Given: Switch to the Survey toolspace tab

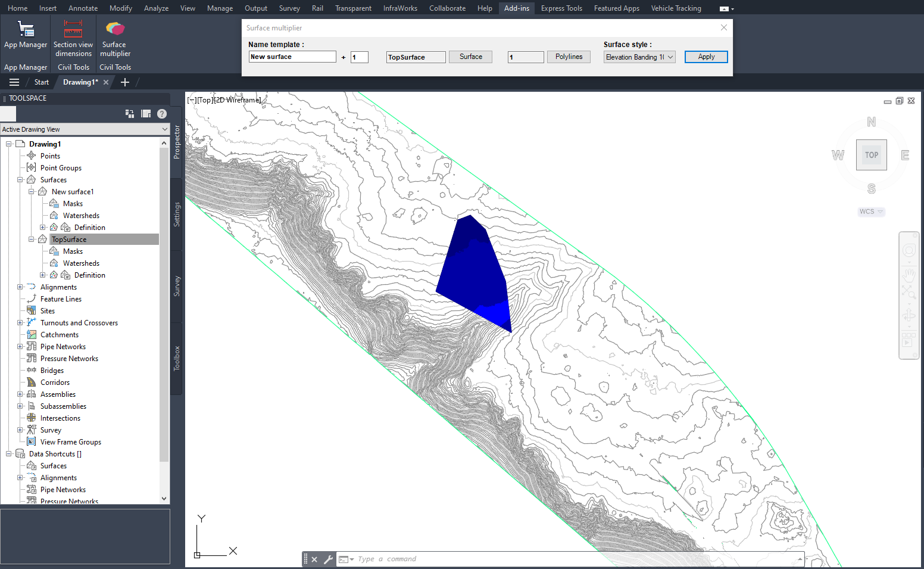Looking at the screenshot, I should click(177, 286).
